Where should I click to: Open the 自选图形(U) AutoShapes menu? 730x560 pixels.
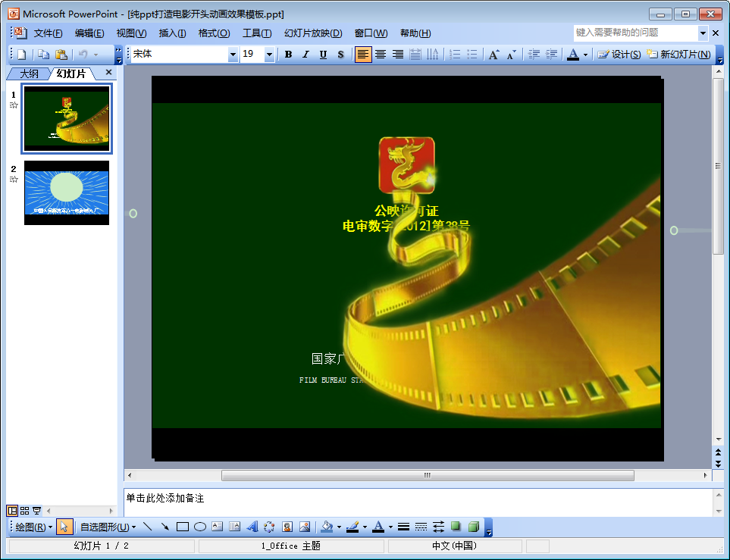pyautogui.click(x=108, y=527)
